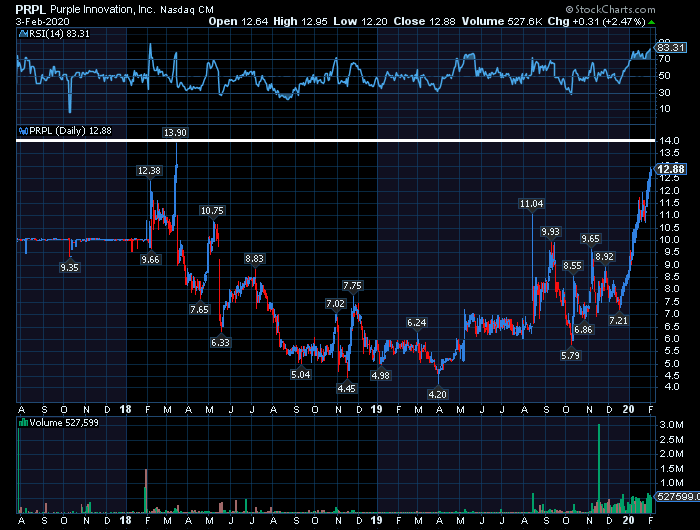Click the 12.88 last price tag on axis
The height and width of the screenshot is (530, 700).
coord(670,169)
